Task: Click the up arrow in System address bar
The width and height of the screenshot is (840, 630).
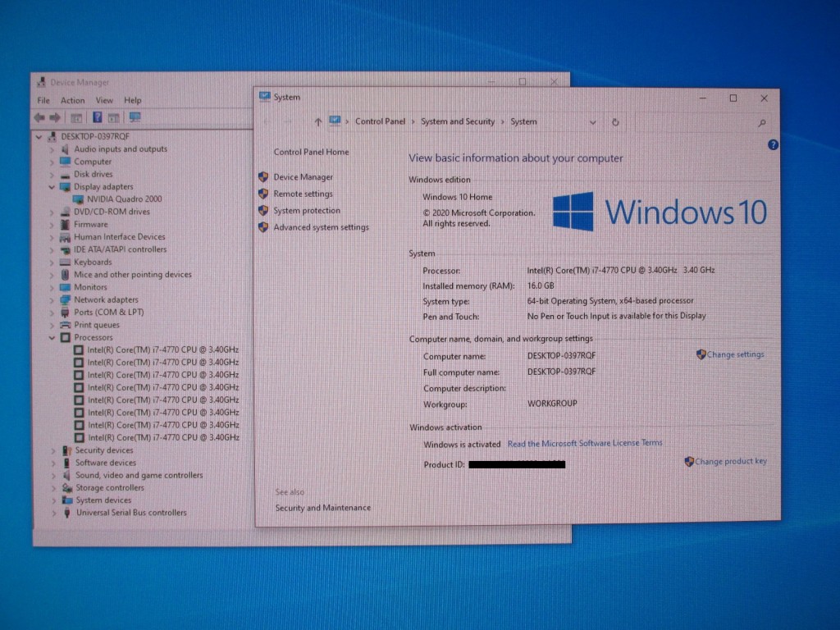Action: [x=317, y=122]
